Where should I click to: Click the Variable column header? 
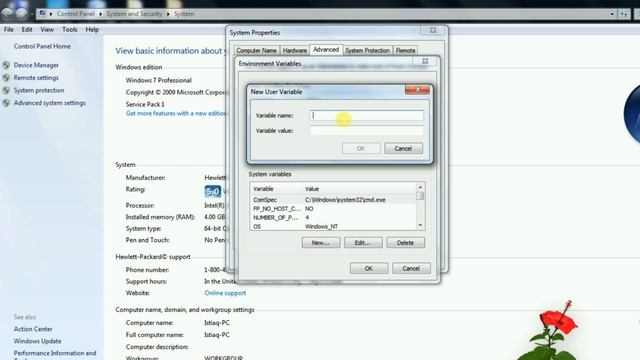click(x=277, y=189)
